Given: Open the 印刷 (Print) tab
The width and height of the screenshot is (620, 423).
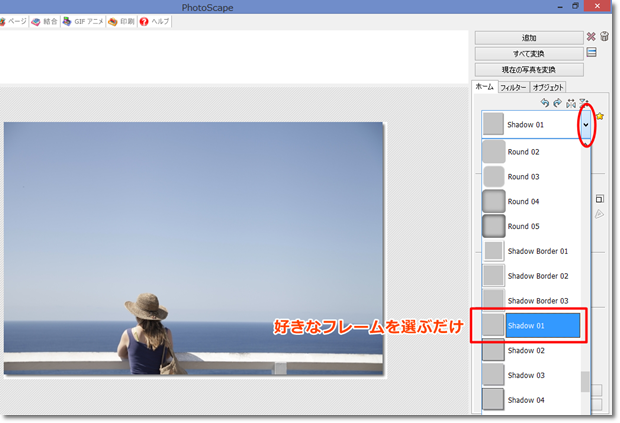Looking at the screenshot, I should coord(122,21).
